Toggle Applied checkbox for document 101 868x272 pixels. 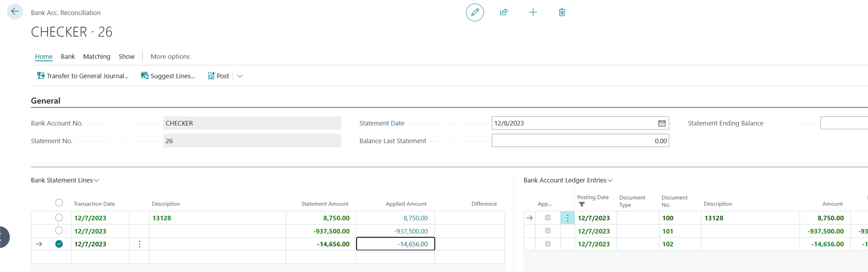click(x=548, y=231)
